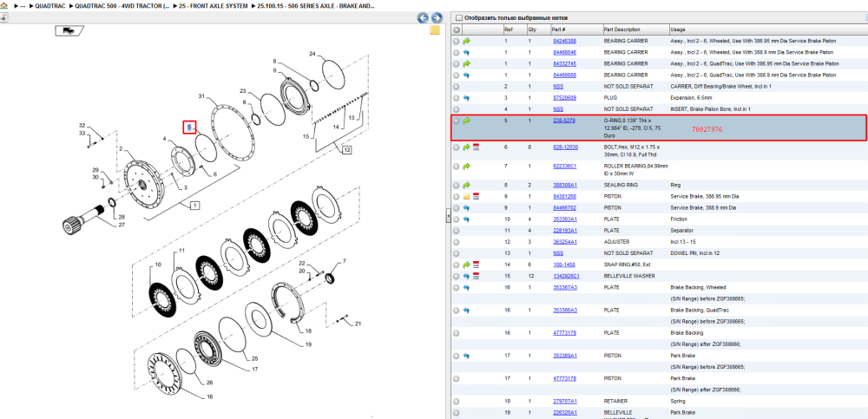Select callout 31 on the diagram
The height and width of the screenshot is (419, 868).
[x=201, y=96]
